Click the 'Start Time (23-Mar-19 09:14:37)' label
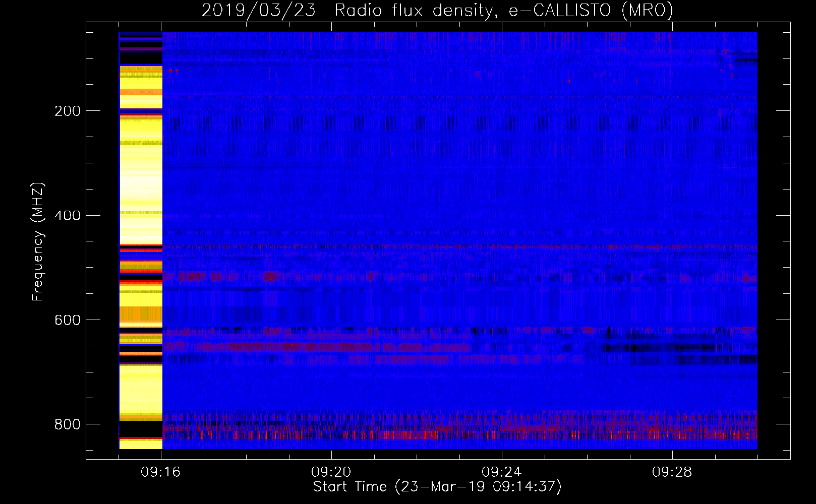 [437, 487]
